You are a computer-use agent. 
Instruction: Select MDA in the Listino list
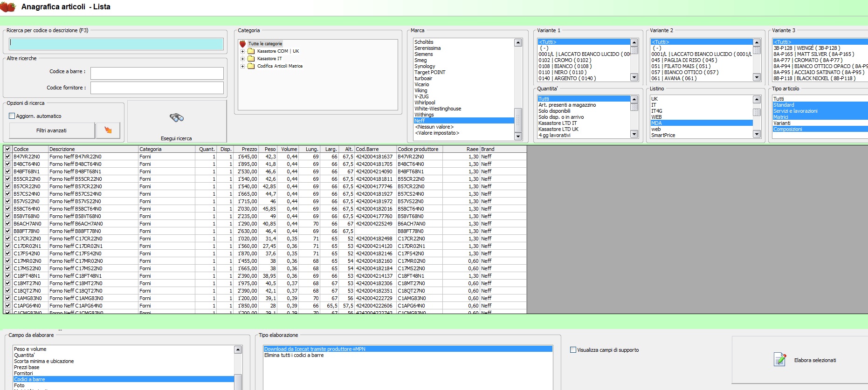pos(702,123)
